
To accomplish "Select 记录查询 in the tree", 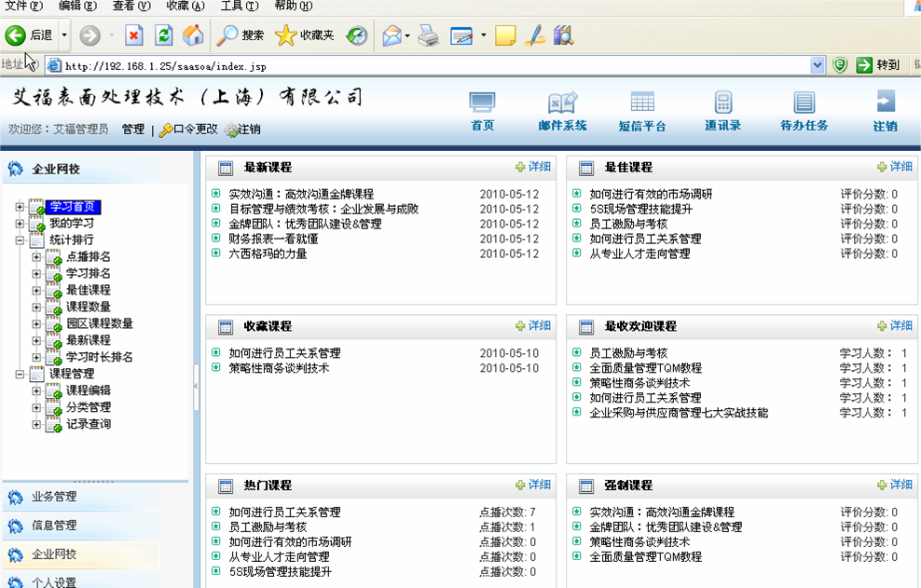I will (x=89, y=424).
